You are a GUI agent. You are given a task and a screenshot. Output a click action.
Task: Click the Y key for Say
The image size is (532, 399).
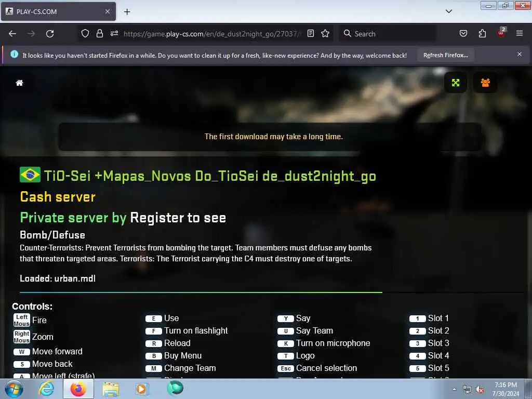[286, 318]
